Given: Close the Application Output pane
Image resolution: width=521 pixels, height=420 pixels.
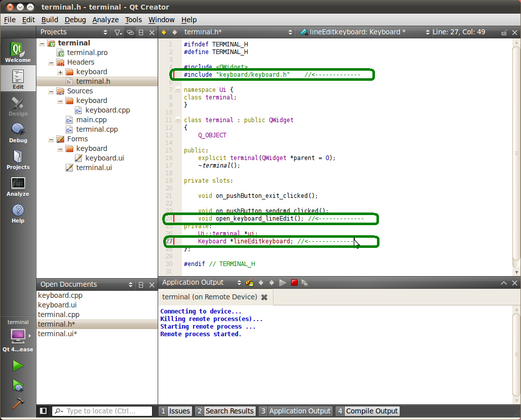Looking at the screenshot, I should (x=515, y=283).
